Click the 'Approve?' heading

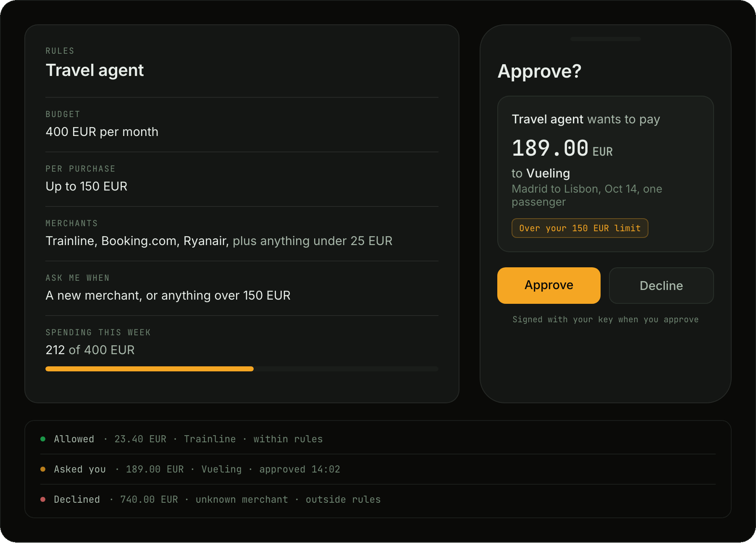click(539, 71)
